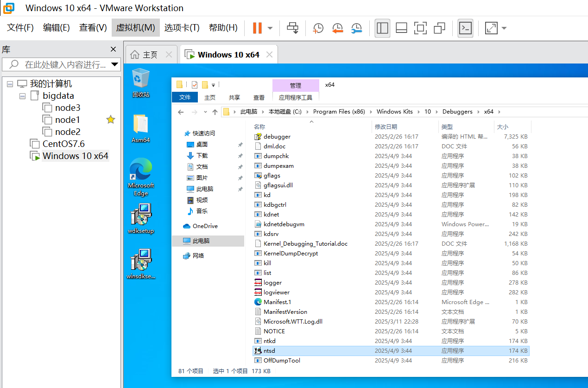This screenshot has width=588, height=388.
Task: Toggle the library sidebar view icon
Action: pyautogui.click(x=382, y=28)
